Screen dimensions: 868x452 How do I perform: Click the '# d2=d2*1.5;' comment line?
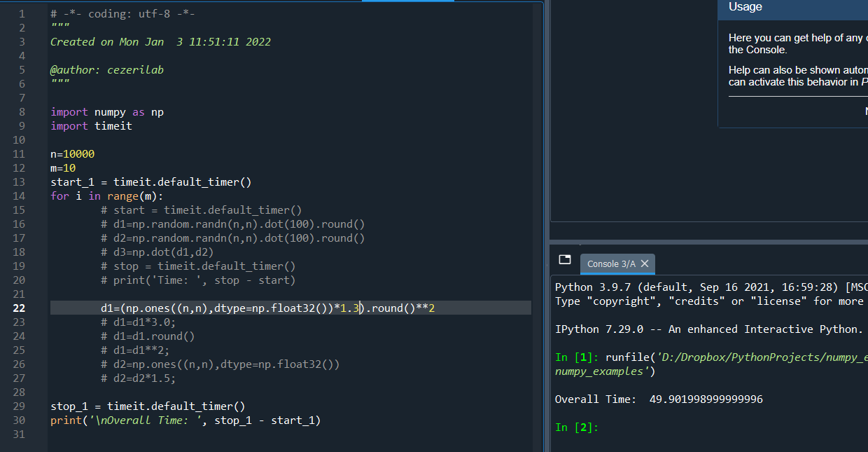point(138,378)
